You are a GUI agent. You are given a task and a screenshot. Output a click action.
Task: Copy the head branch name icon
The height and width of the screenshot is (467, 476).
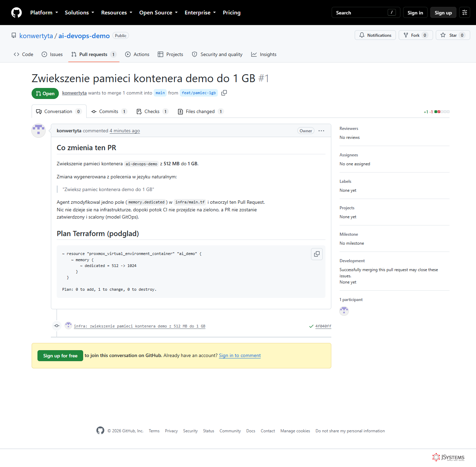pos(224,93)
